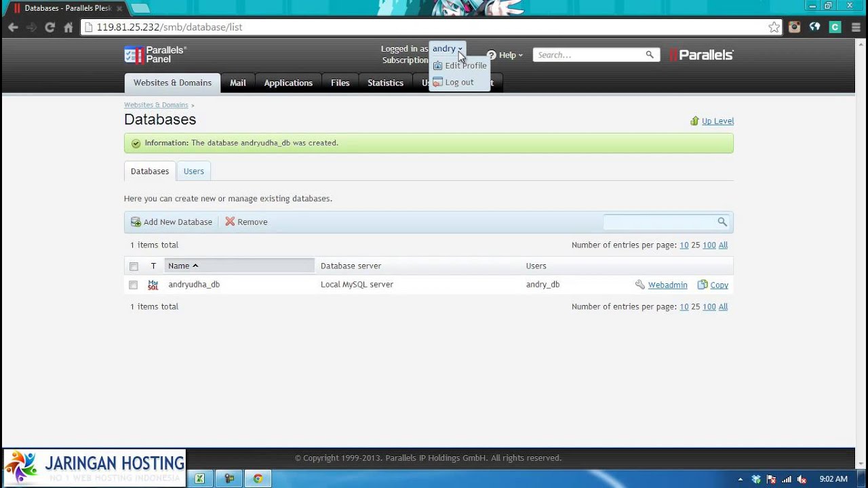
Task: Click the Database server column header
Action: click(351, 266)
